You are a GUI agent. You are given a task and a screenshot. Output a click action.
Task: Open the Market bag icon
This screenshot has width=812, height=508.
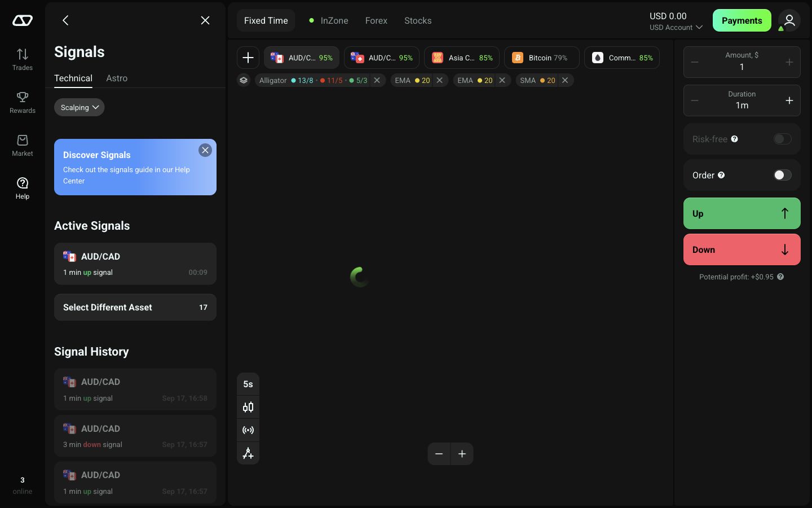click(23, 145)
